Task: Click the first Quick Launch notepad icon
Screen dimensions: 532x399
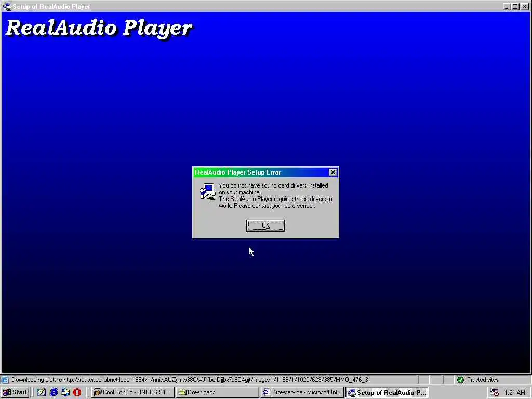Action: click(42, 392)
